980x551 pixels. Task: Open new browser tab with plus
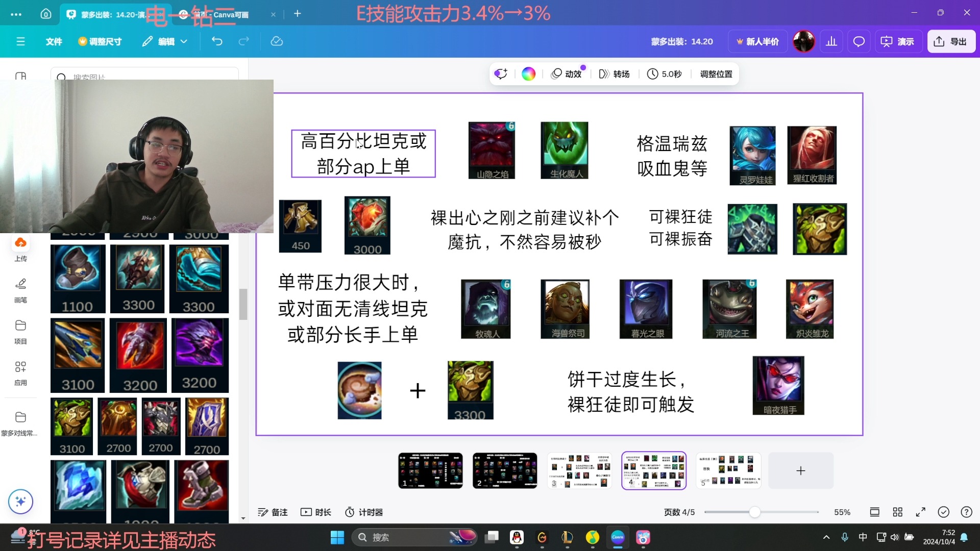point(298,14)
